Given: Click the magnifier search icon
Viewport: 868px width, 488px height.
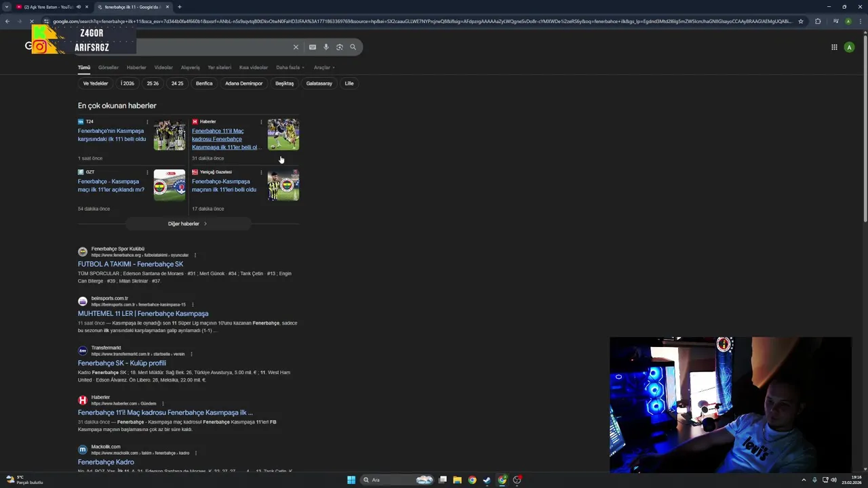Looking at the screenshot, I should 353,47.
